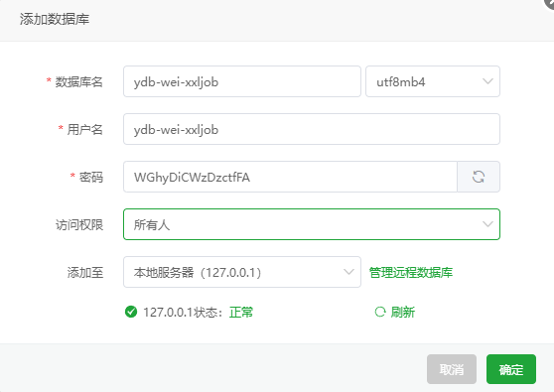554x392 pixels.
Task: Click the chevron arrow in the utf8mb4 box
Action: point(487,81)
